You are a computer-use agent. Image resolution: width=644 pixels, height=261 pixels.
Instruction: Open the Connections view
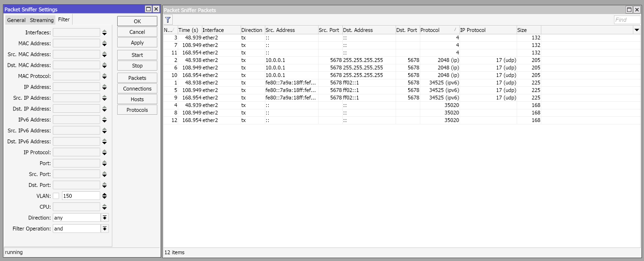point(137,89)
